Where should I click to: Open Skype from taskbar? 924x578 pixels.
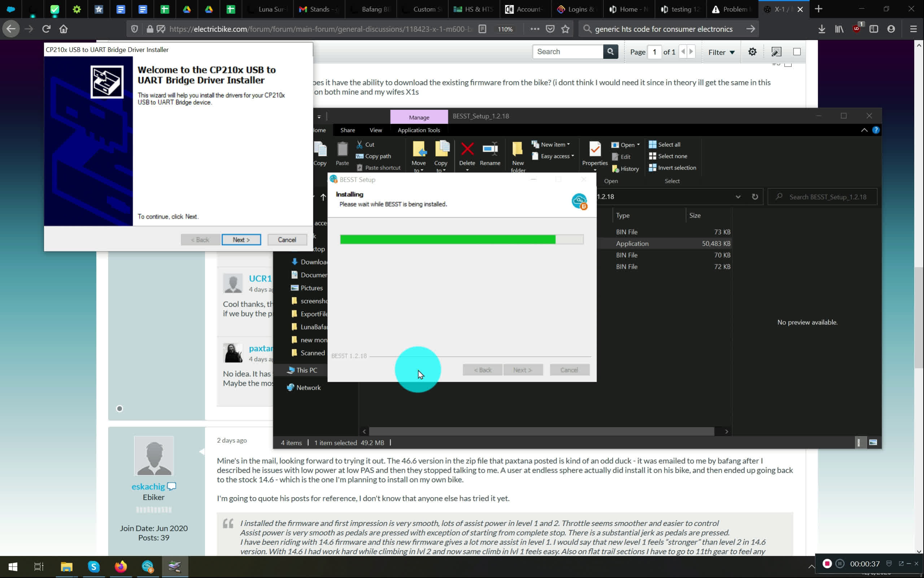point(93,566)
